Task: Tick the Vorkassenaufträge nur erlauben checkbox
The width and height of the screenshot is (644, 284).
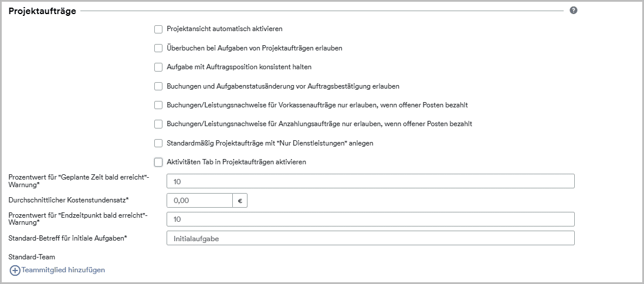Action: 158,105
